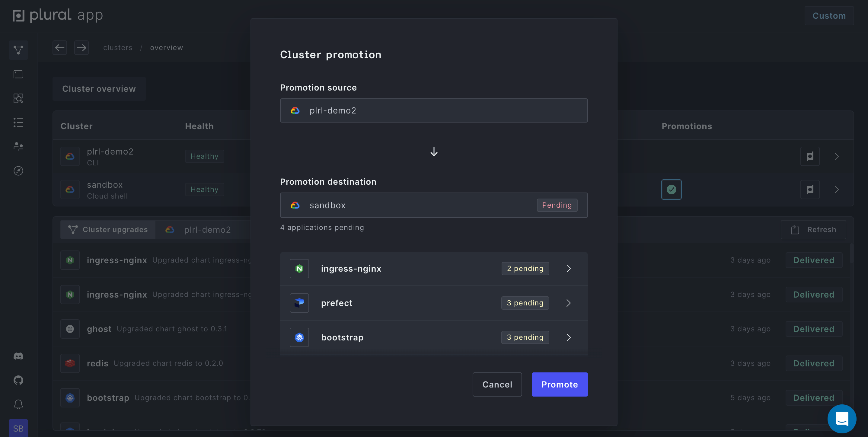
Task: Toggle the sandbox promotion checkmark
Action: (x=671, y=189)
